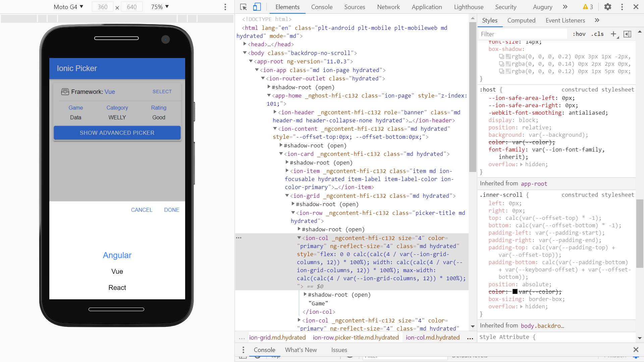
Task: Click the SELECT framework button
Action: 162,92
